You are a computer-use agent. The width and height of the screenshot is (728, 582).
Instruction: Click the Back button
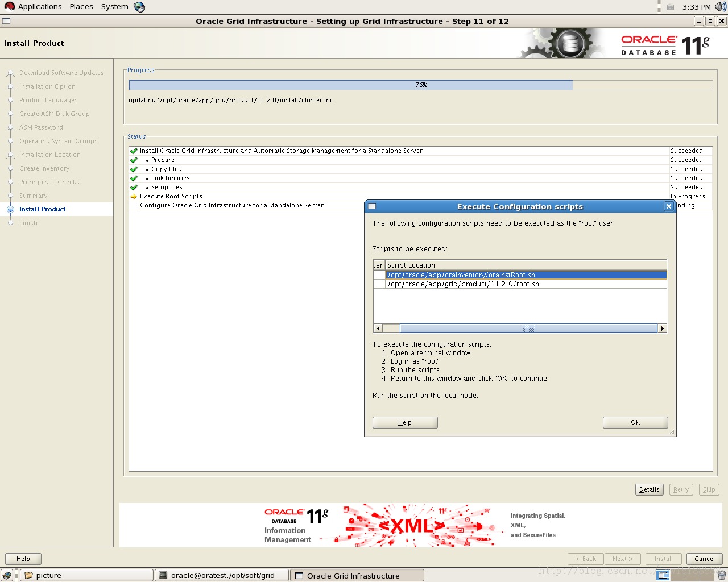pos(586,559)
